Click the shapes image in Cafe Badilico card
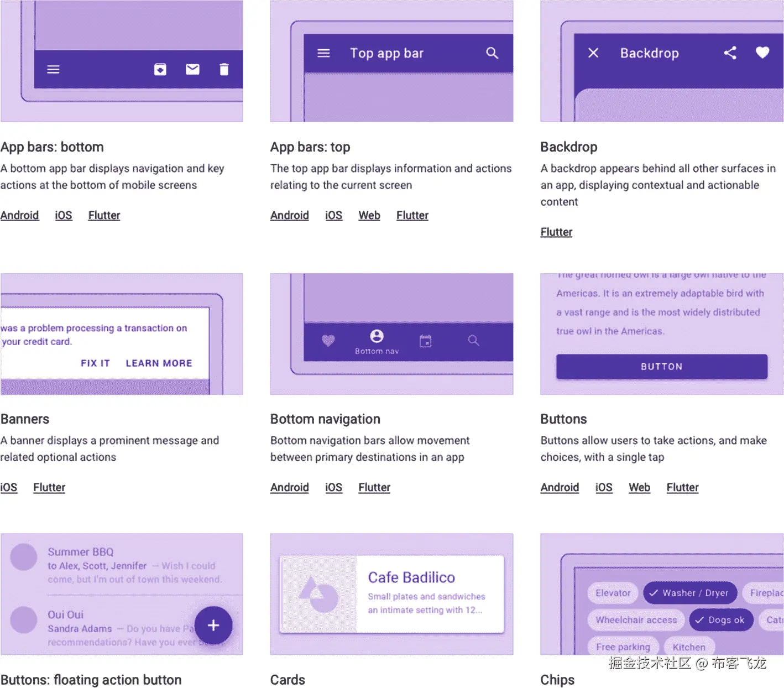 pos(318,595)
